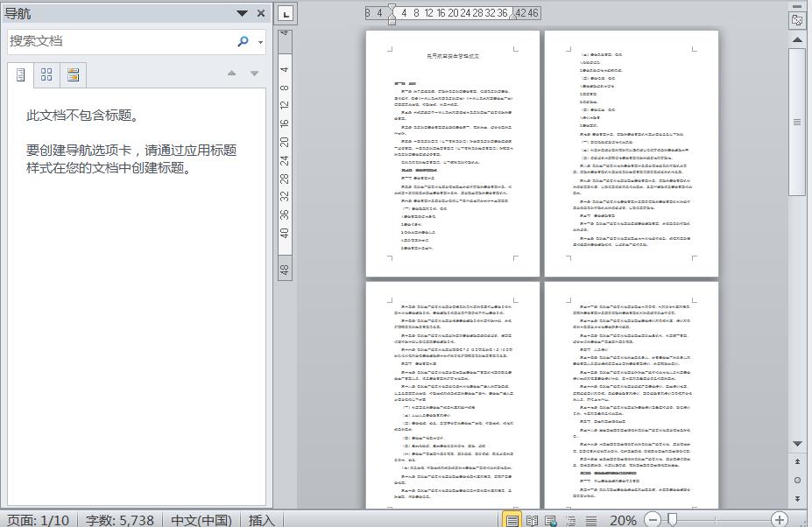Click the tab stop selector button
This screenshot has width=812, height=527.
(x=286, y=13)
